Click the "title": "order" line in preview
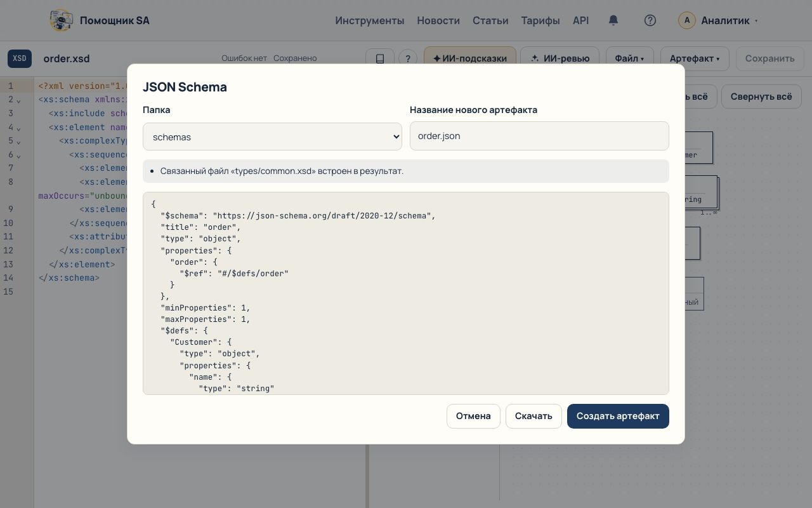The image size is (812, 508). click(200, 227)
